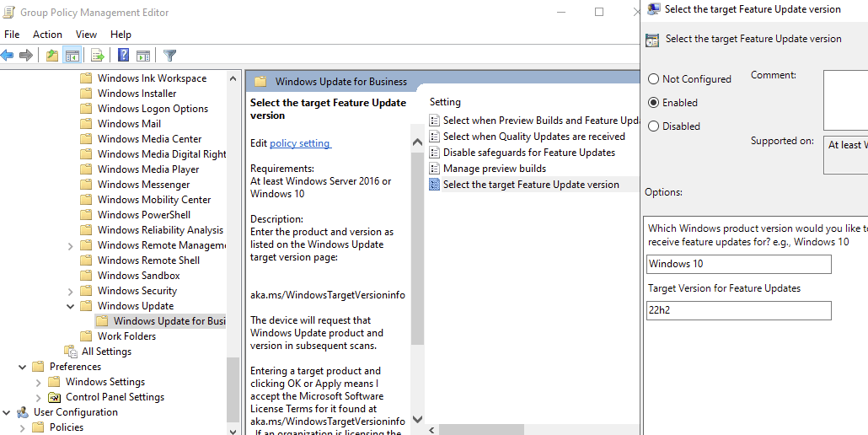The image size is (868, 435).
Task: Select 'Disable safeguards for Feature Updates' setting
Action: click(x=528, y=153)
